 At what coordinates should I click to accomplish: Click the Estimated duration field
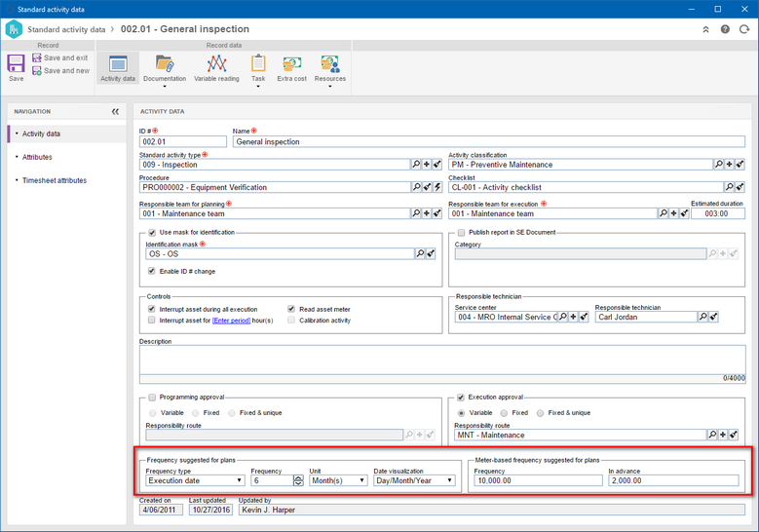718,213
